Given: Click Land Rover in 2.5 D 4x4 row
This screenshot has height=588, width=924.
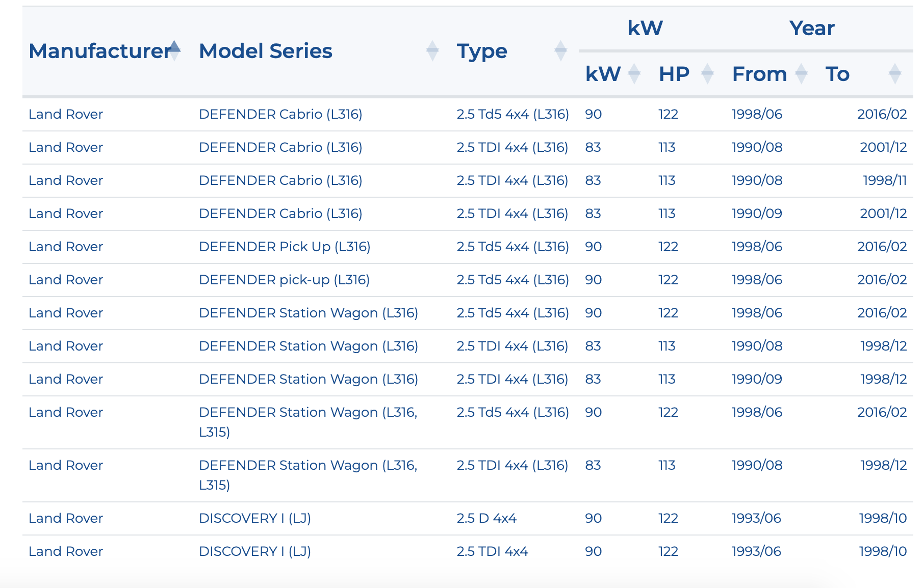Looking at the screenshot, I should pyautogui.click(x=66, y=518).
